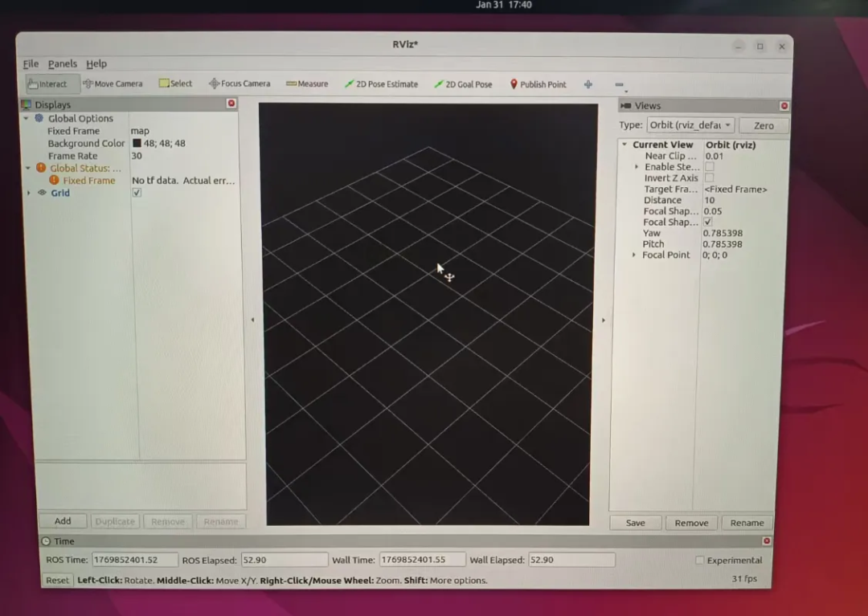Click the Global Options gear icon
This screenshot has height=616, width=868.
(x=39, y=118)
